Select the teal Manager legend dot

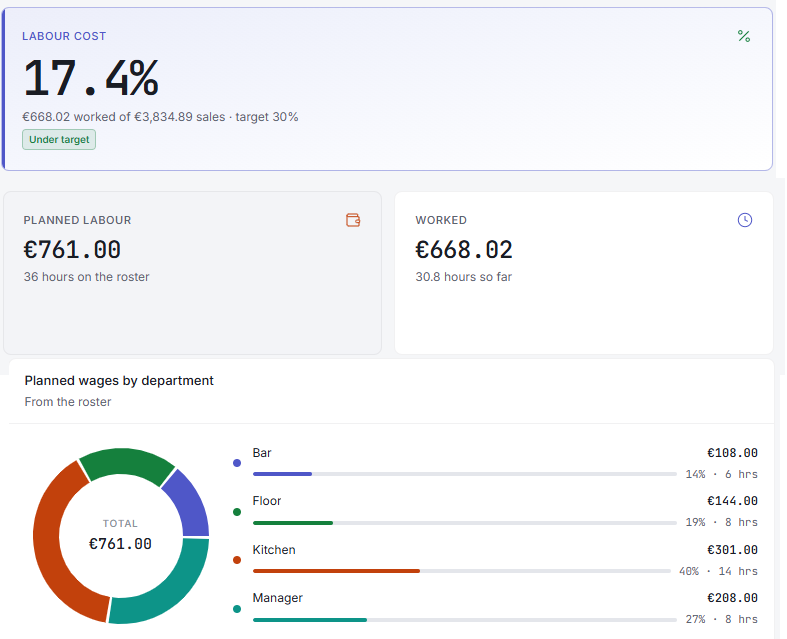coord(237,609)
